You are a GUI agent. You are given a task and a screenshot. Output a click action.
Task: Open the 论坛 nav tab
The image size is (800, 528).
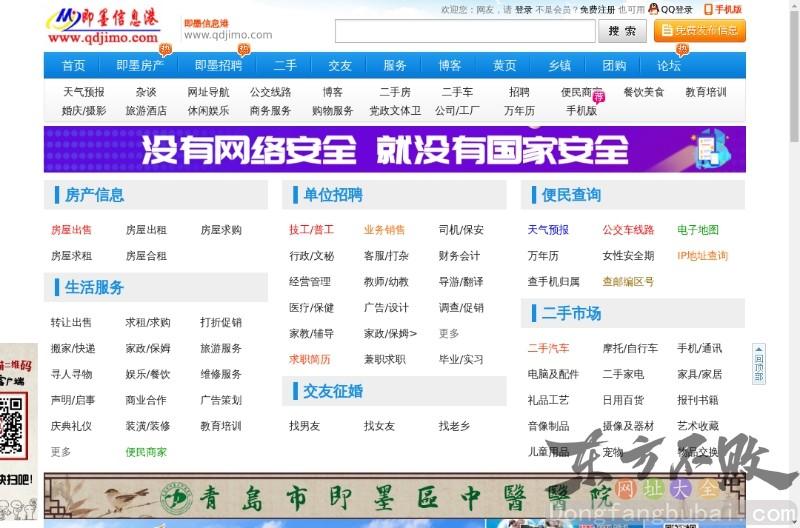(x=668, y=65)
